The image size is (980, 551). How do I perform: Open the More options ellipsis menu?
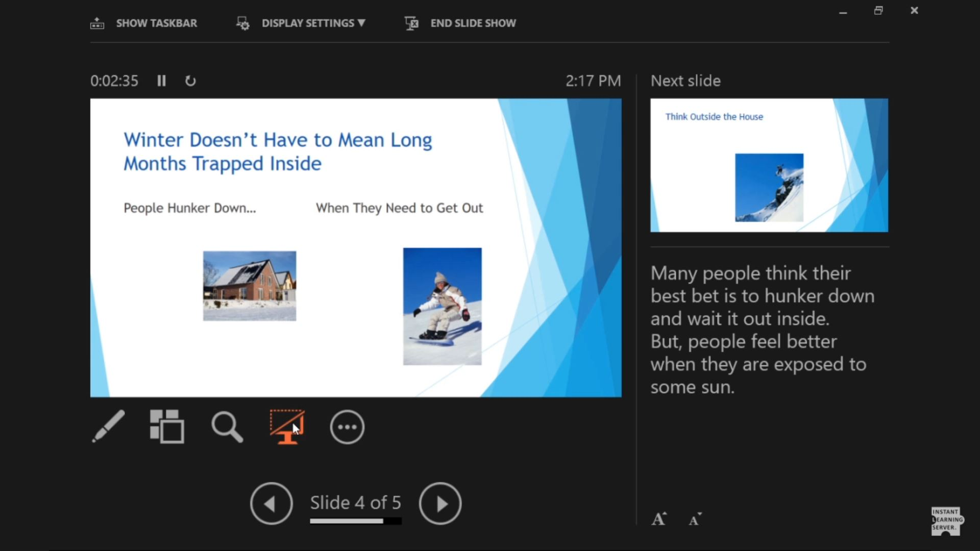click(x=347, y=427)
